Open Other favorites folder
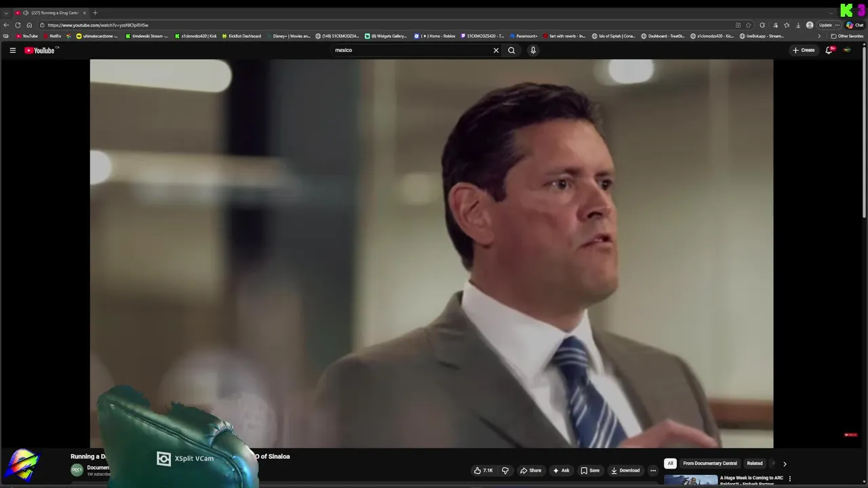The image size is (868, 488). point(847,36)
